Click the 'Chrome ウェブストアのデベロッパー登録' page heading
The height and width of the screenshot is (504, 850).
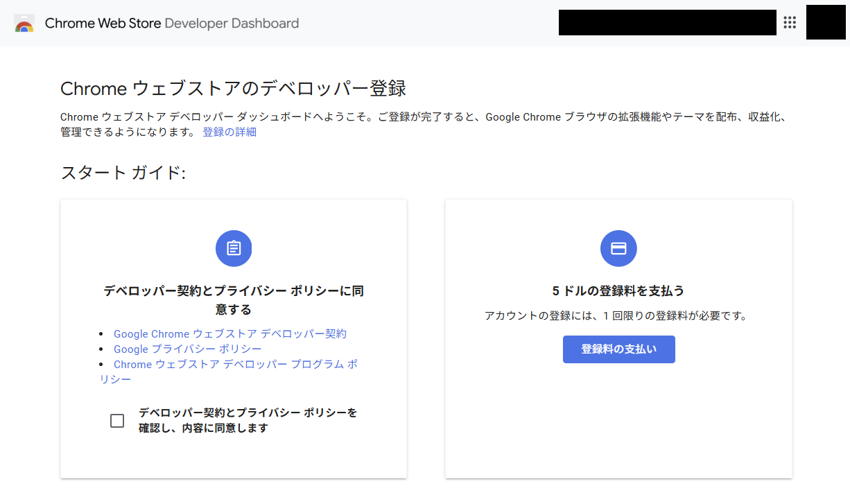coord(233,89)
